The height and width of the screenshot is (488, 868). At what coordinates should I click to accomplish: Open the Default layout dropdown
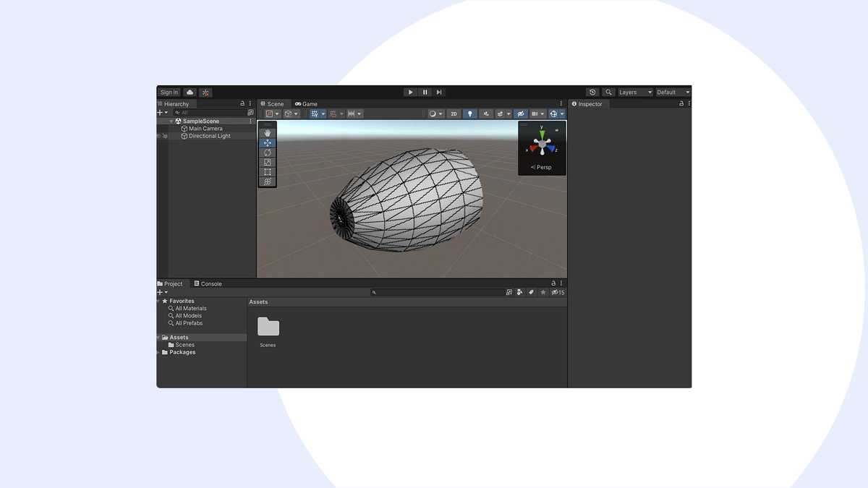pos(673,93)
